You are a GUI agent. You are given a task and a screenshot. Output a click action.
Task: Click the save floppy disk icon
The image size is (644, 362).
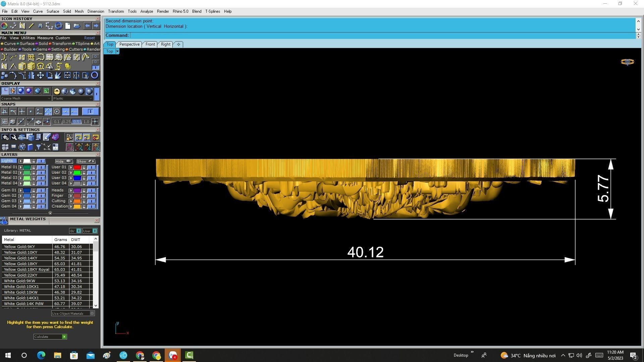point(40,26)
